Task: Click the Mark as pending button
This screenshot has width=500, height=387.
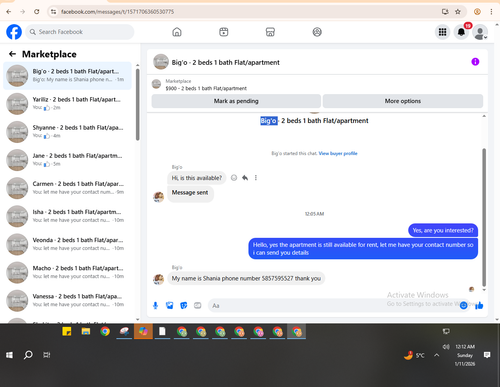Action: pyautogui.click(x=236, y=101)
